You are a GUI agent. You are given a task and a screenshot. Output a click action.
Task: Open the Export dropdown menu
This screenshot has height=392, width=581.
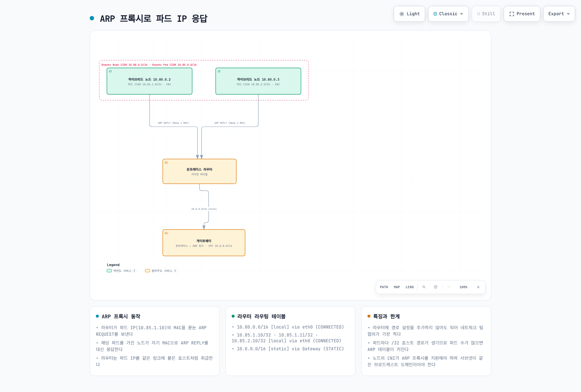coord(559,14)
